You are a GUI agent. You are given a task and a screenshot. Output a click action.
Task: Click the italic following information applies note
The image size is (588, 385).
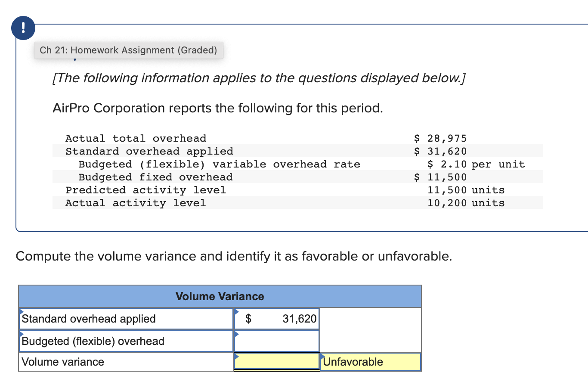pos(259,78)
